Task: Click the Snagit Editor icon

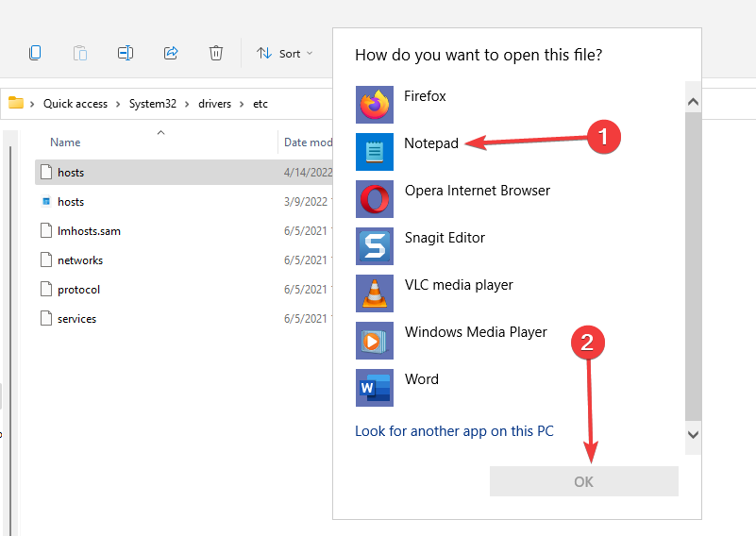Action: click(x=375, y=246)
